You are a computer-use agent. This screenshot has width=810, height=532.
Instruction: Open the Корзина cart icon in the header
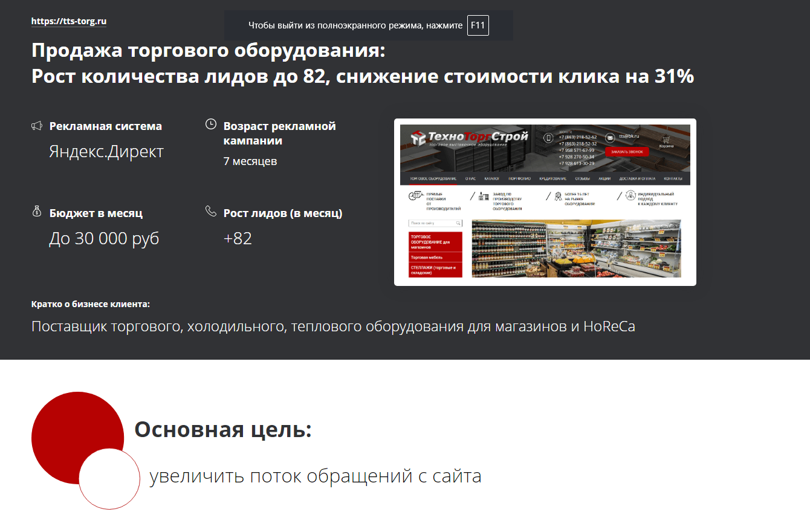pos(667,139)
